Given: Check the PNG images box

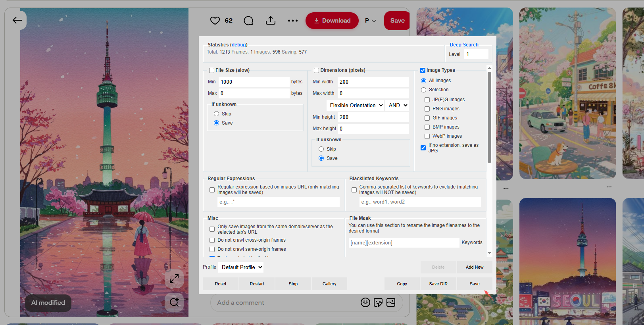Looking at the screenshot, I should 427,109.
